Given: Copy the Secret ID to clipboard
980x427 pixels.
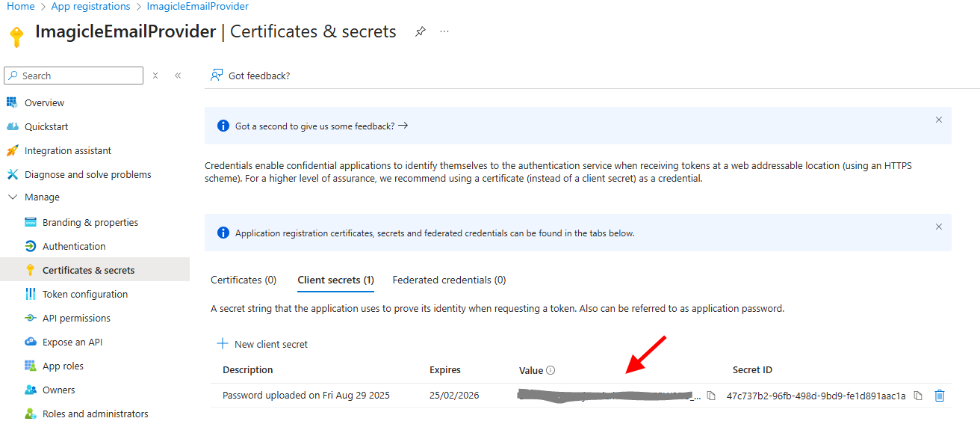Looking at the screenshot, I should tap(918, 396).
